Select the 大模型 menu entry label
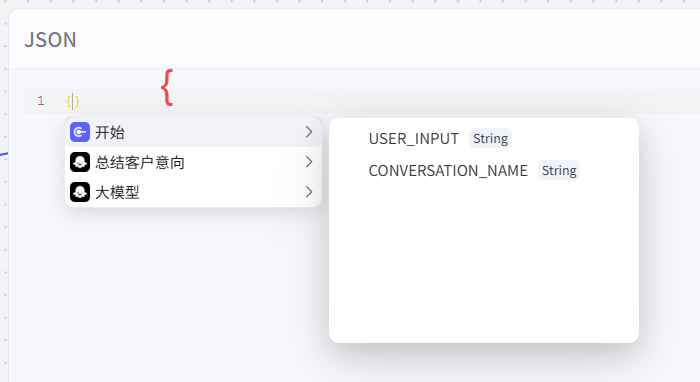Image resolution: width=700 pixels, height=382 pixels. tap(117, 192)
